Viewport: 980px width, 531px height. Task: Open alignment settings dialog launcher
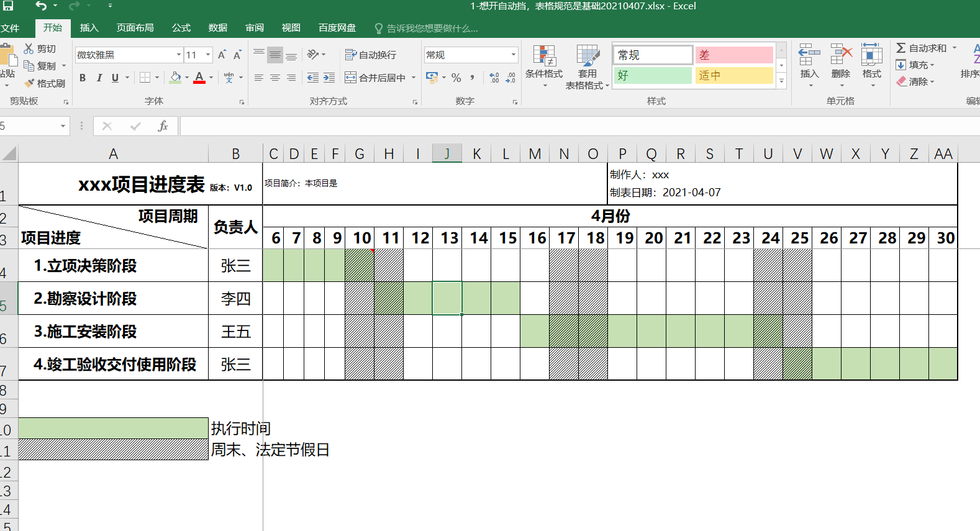[x=415, y=102]
